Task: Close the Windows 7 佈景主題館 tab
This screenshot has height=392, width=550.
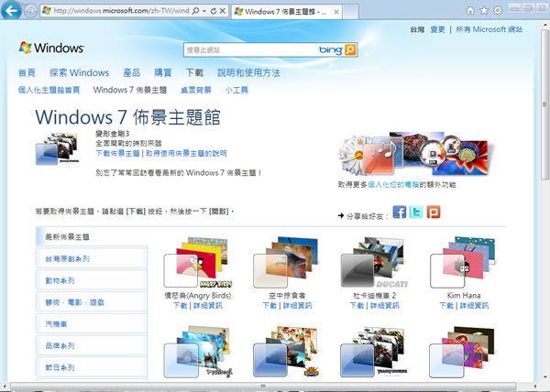Action: [x=336, y=12]
